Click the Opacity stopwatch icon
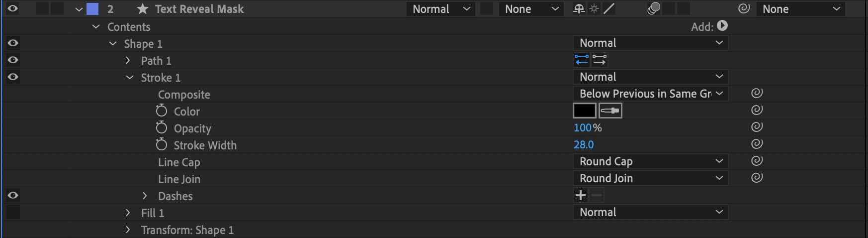The height and width of the screenshot is (238, 868). coord(161,127)
